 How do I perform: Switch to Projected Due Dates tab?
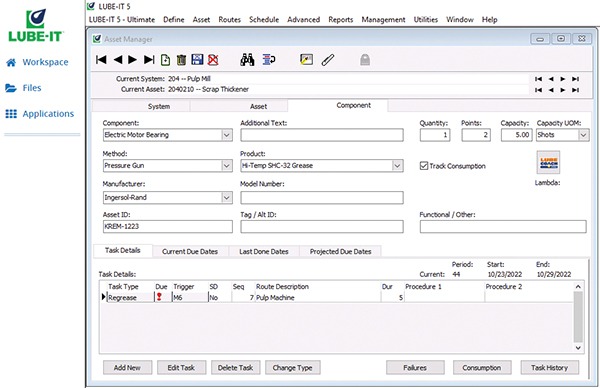[x=341, y=251]
